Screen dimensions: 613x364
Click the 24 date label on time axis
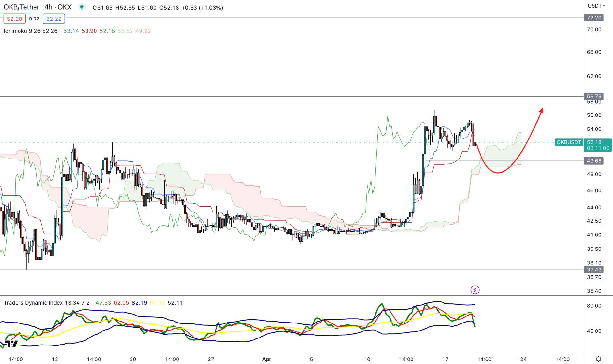tap(523, 359)
